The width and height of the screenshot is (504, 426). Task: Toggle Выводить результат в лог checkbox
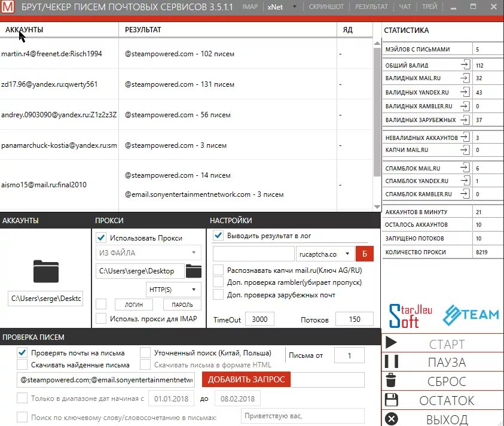218,236
